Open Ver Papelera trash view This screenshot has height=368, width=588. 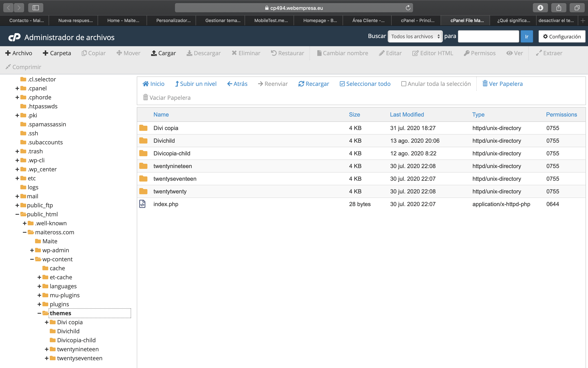click(502, 84)
